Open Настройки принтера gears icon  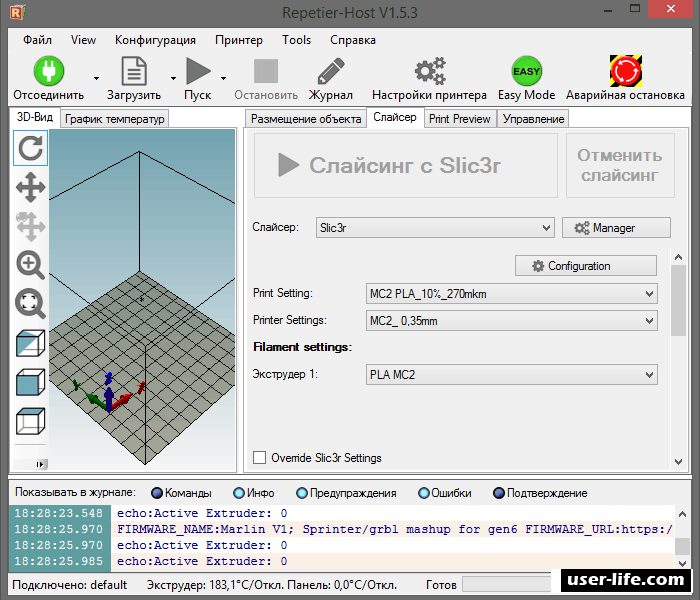pyautogui.click(x=430, y=71)
